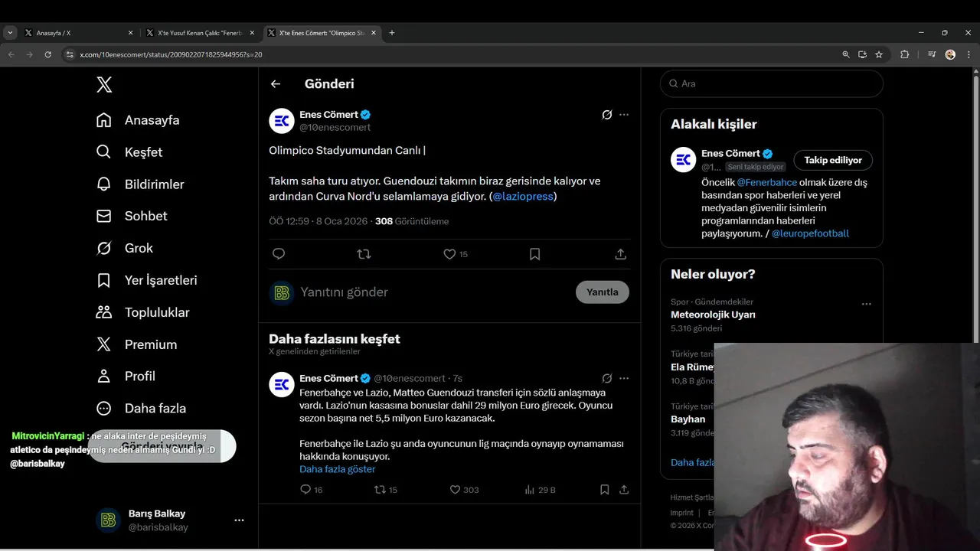This screenshot has height=551, width=980.
Task: Click the address bar URL
Action: (171, 55)
